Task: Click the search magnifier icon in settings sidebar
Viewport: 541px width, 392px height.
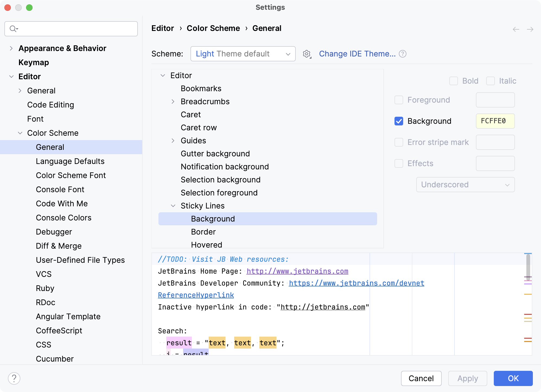Action: tap(13, 29)
